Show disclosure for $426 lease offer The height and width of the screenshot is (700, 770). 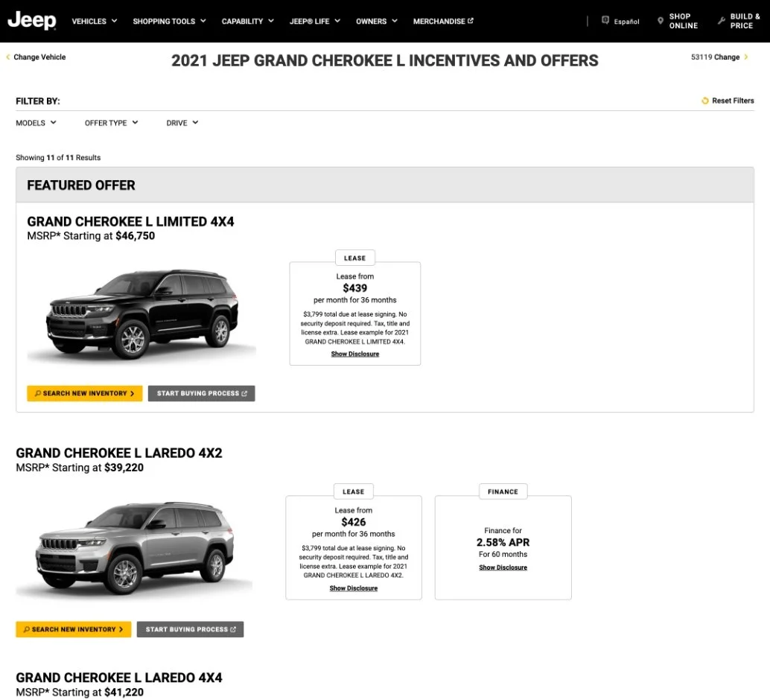pos(354,588)
